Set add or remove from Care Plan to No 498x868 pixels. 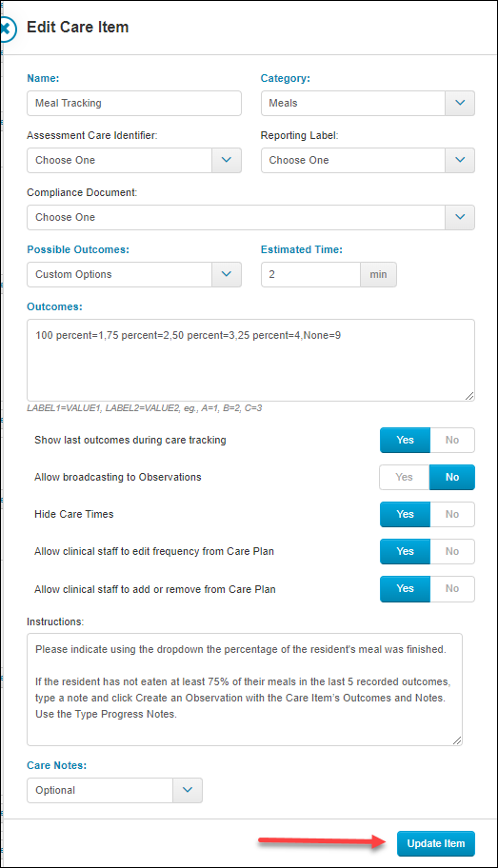click(452, 588)
